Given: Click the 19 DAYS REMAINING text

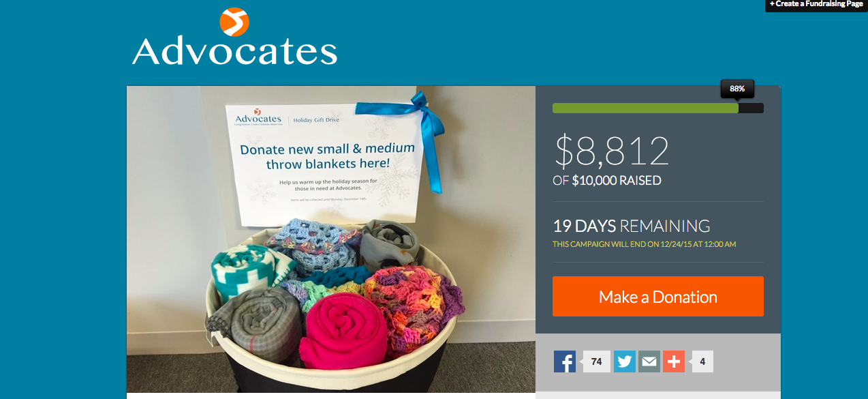Looking at the screenshot, I should pos(632,226).
